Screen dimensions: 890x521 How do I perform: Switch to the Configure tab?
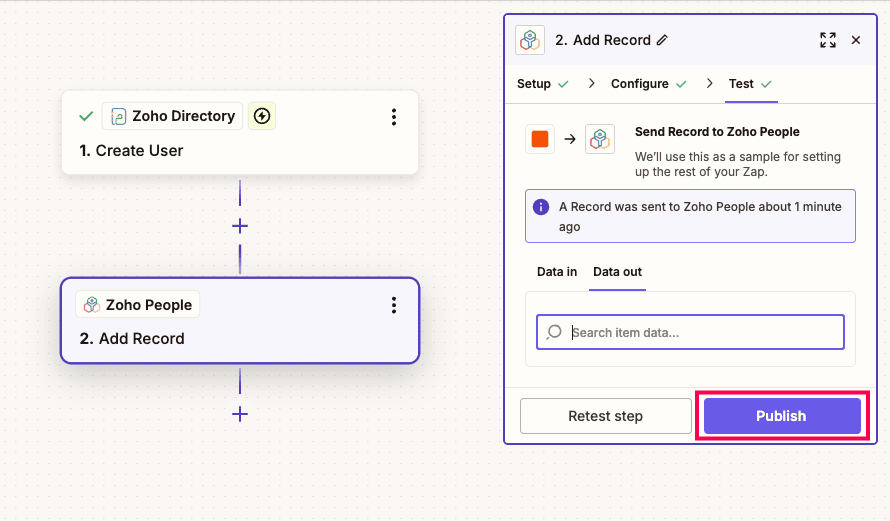(640, 84)
